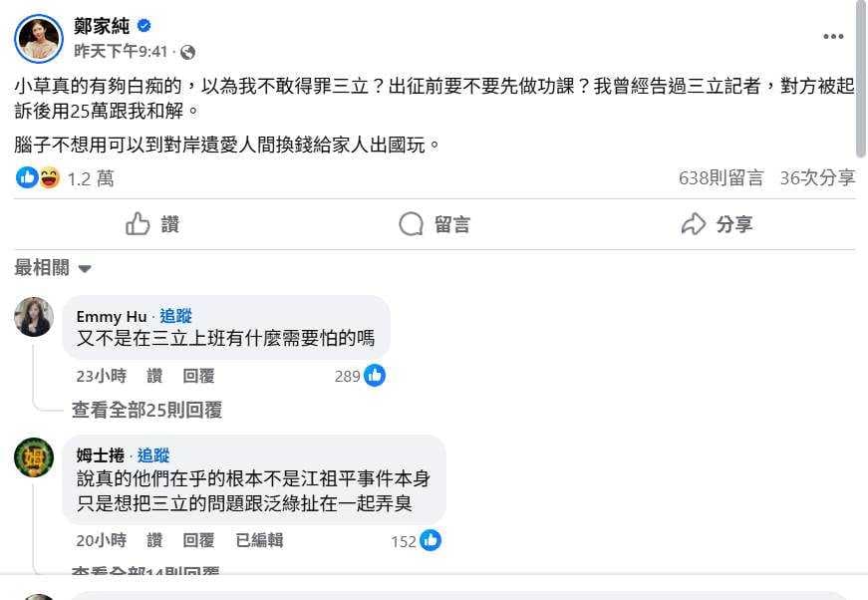Viewport: 868px width, 600px height.
Task: Follow Emmy Hu via the 追蹤 link
Action: [x=175, y=316]
